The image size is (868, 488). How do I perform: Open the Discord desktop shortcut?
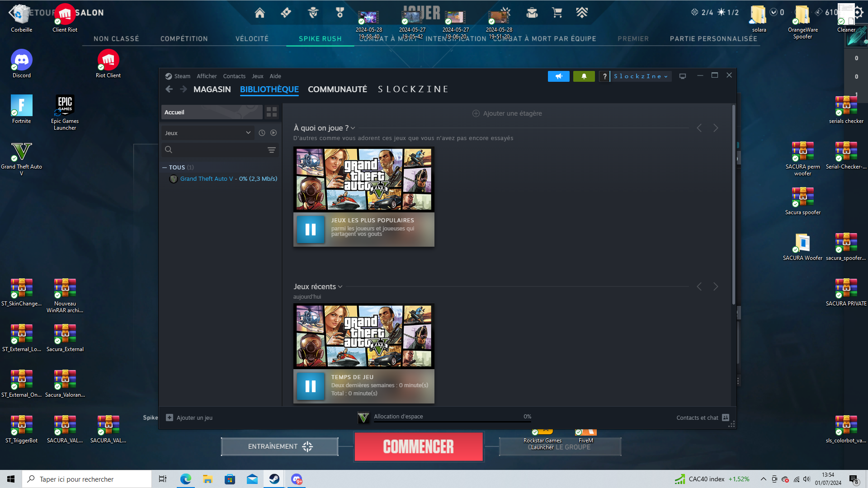pos(22,64)
